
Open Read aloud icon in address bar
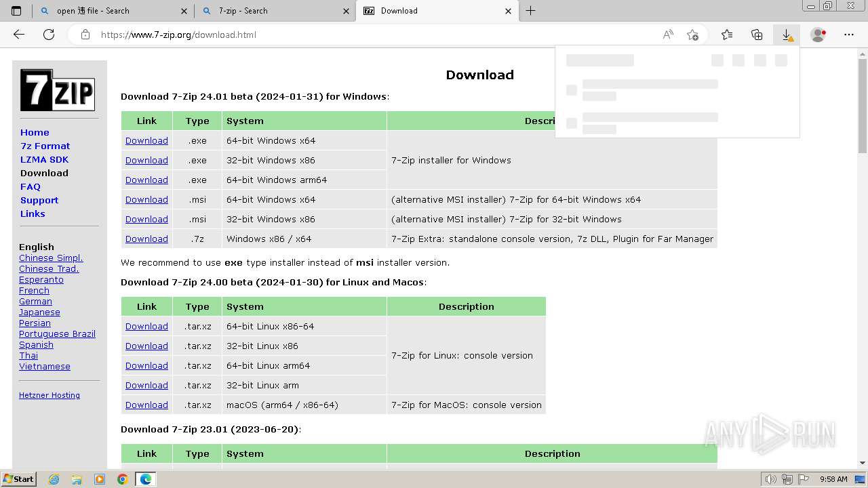[668, 35]
